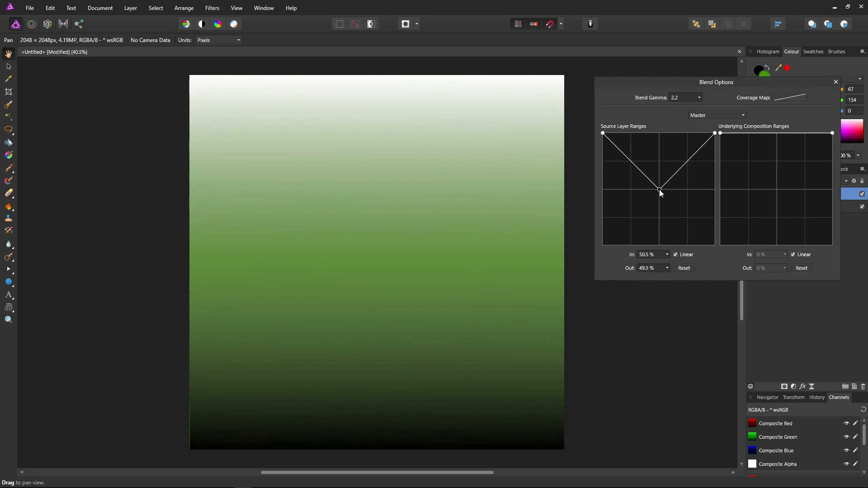
Task: Expand the Units Pixels dropdown
Action: pos(219,40)
